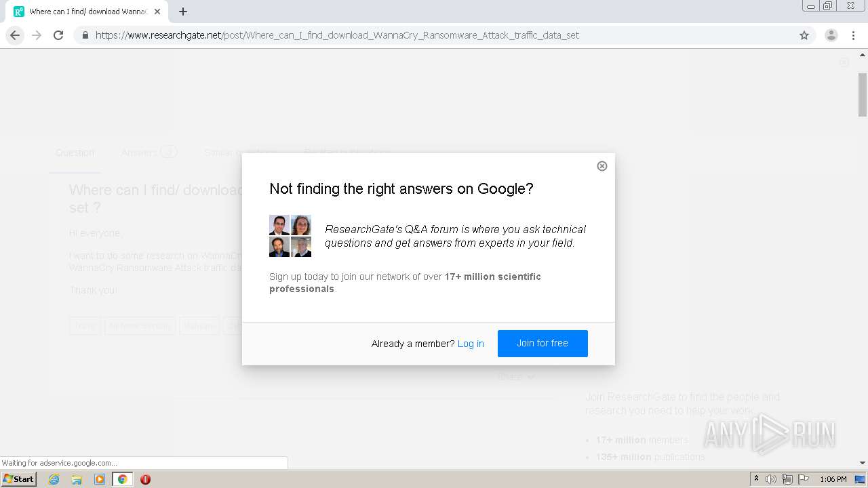Viewport: 868px width, 488px height.
Task: Reload the current page
Action: [58, 35]
